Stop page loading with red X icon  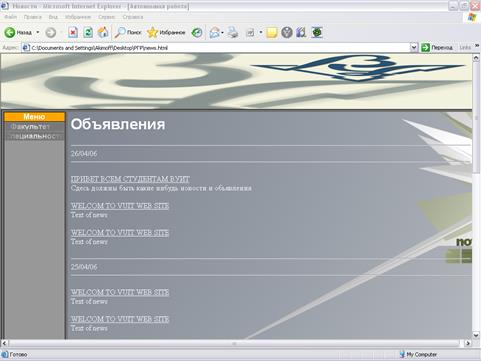pyautogui.click(x=73, y=32)
